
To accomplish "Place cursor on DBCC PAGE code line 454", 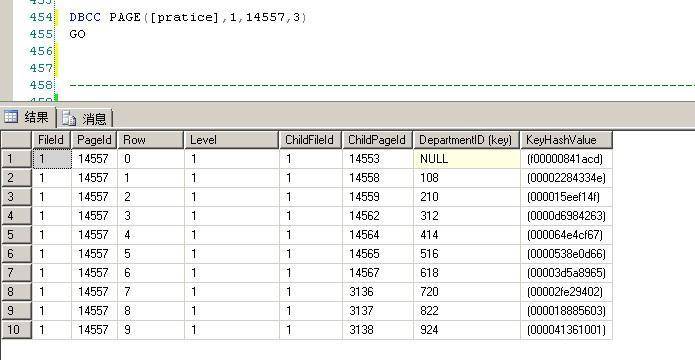I will 188,17.
